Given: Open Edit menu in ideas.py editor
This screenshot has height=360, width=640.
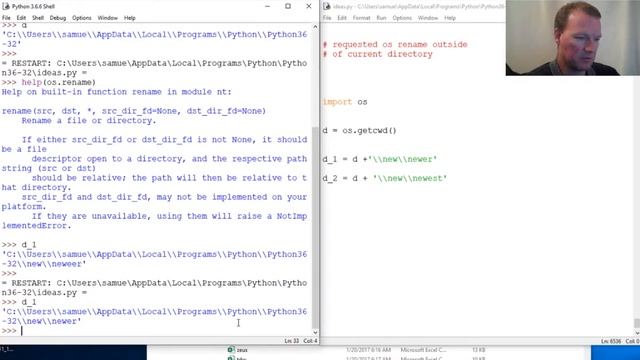Looking at the screenshot, I should tap(342, 18).
